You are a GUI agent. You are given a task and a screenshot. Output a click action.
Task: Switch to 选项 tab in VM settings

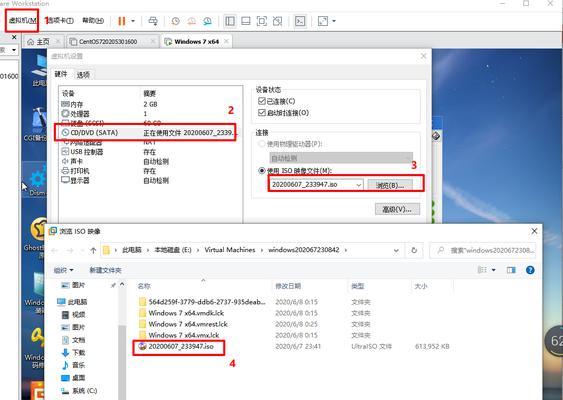83,75
